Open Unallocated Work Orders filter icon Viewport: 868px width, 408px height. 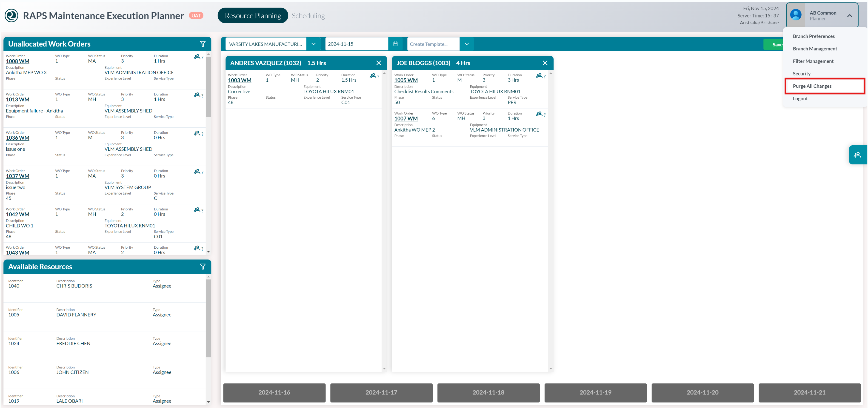203,44
